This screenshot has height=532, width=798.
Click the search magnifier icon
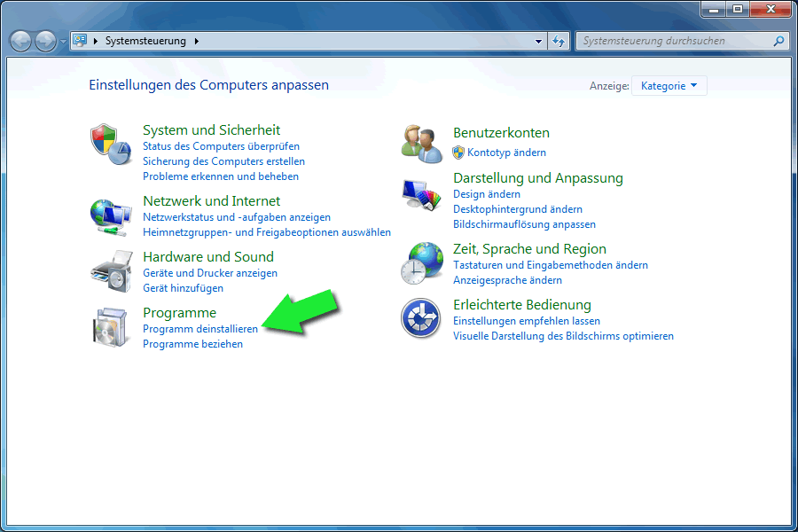click(778, 41)
